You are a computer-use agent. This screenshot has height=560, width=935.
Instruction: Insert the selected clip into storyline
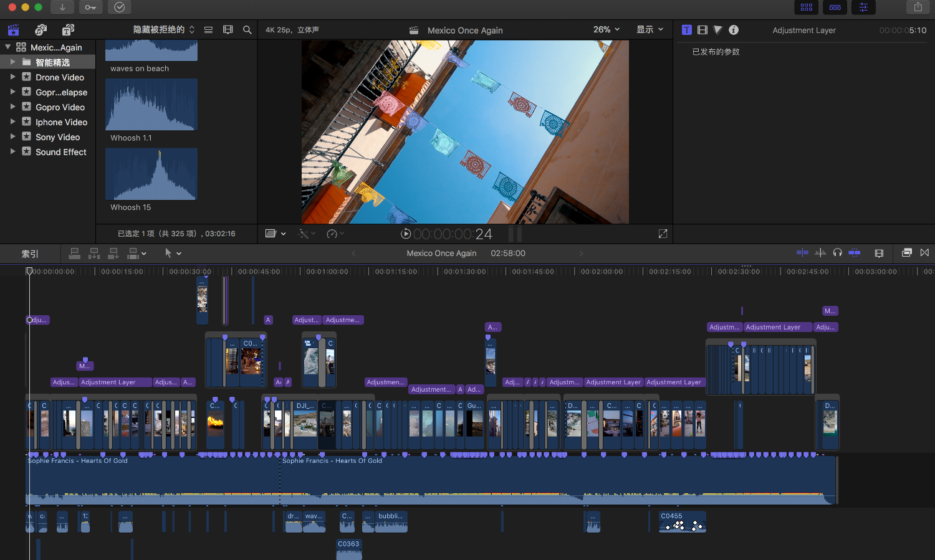94,254
